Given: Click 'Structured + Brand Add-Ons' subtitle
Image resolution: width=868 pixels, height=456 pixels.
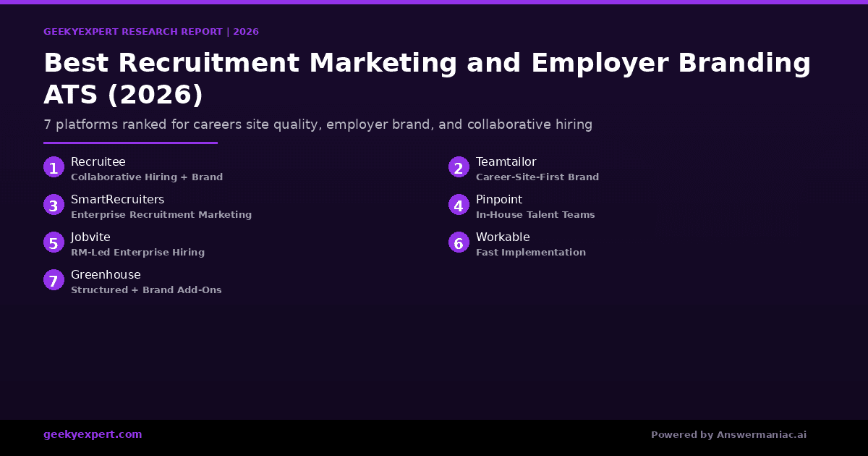Looking at the screenshot, I should (x=146, y=290).
